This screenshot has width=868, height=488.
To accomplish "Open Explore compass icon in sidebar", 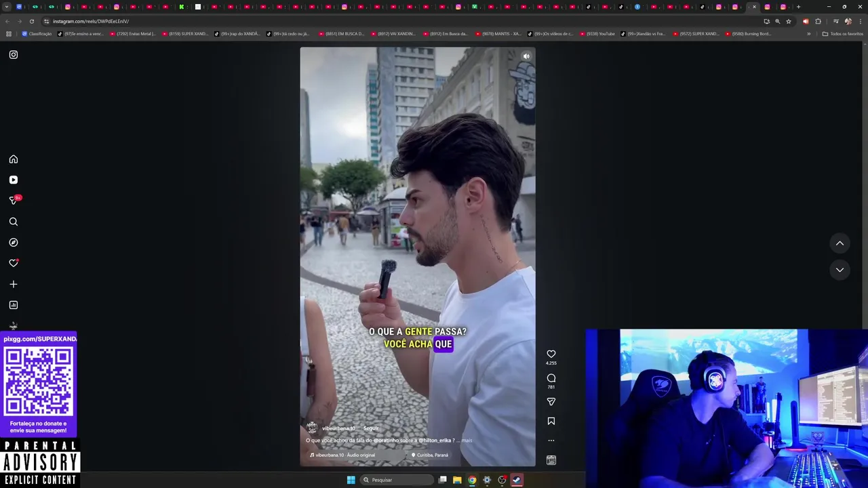I will pyautogui.click(x=14, y=242).
